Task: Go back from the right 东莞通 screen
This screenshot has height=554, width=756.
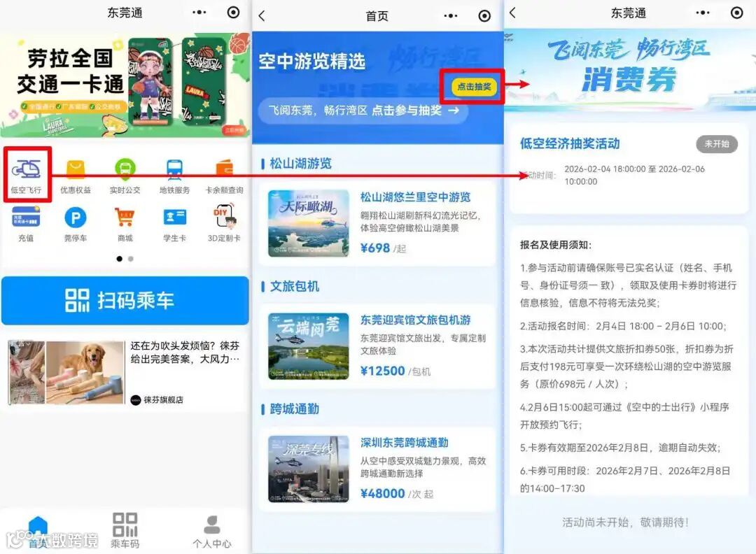Action: 512,13
